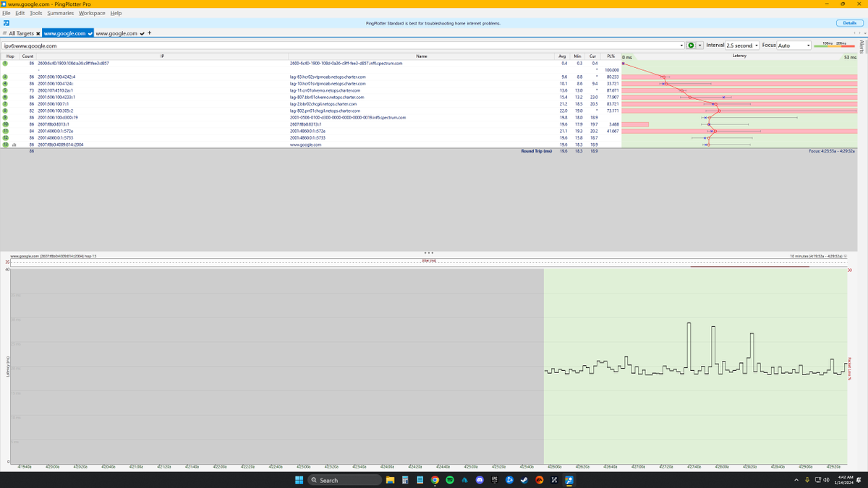Open the Tools menu

coord(36,13)
